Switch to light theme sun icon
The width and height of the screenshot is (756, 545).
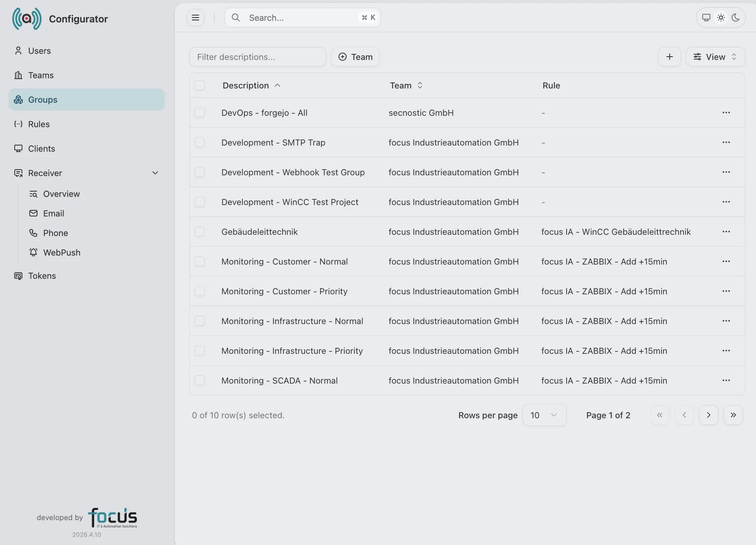click(x=721, y=18)
